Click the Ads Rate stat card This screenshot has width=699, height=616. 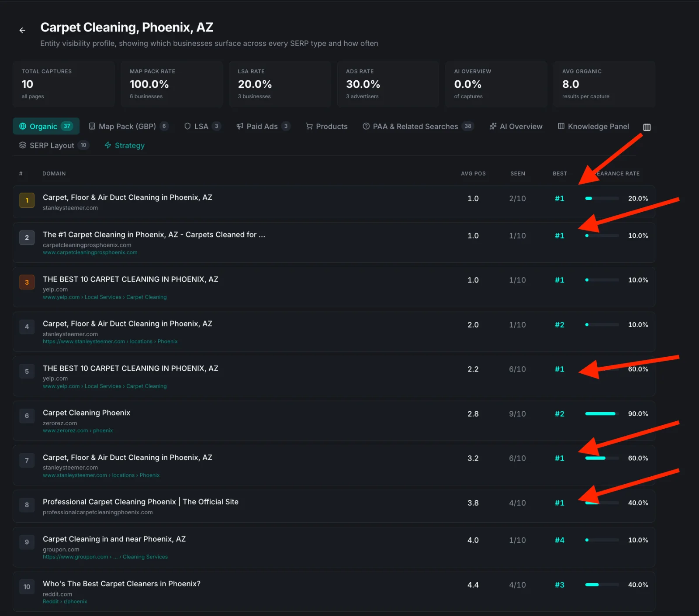point(388,84)
